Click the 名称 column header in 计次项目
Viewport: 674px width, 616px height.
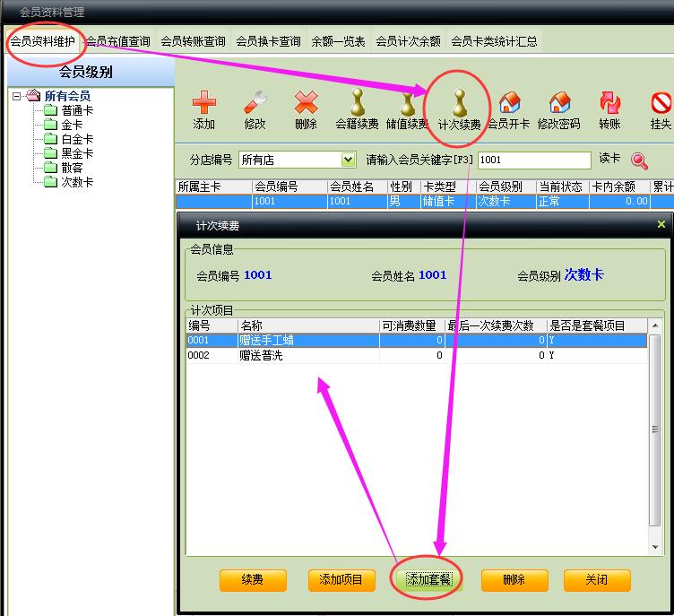point(308,325)
